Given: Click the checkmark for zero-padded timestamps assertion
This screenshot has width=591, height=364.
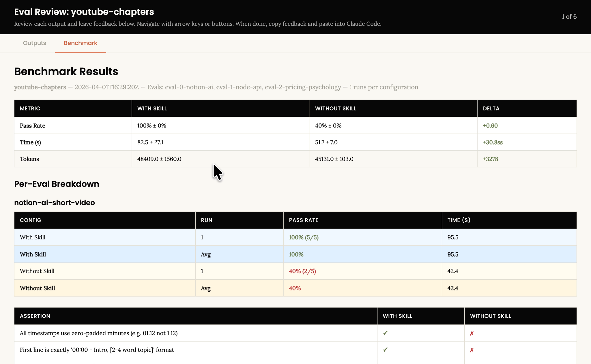Looking at the screenshot, I should pos(385,333).
